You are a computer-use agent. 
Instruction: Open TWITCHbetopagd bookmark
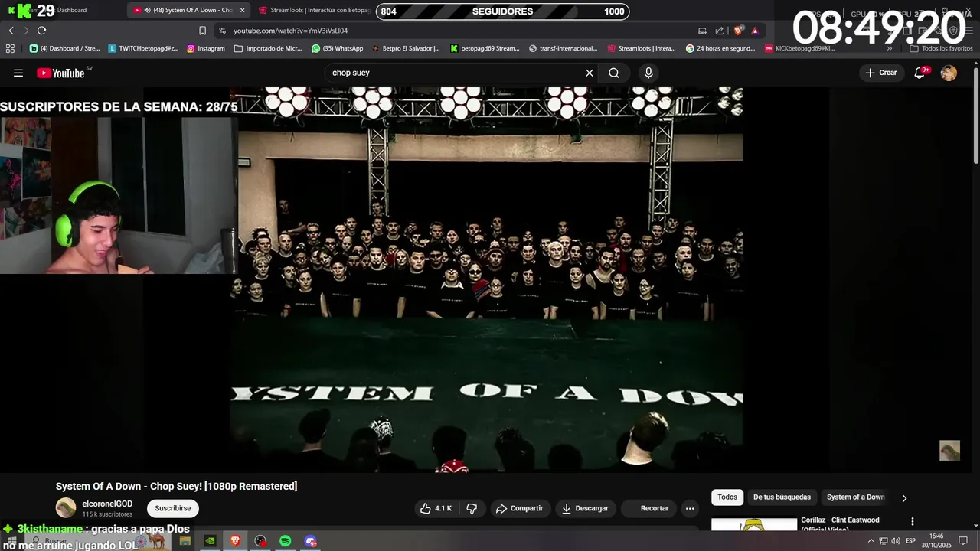point(143,48)
